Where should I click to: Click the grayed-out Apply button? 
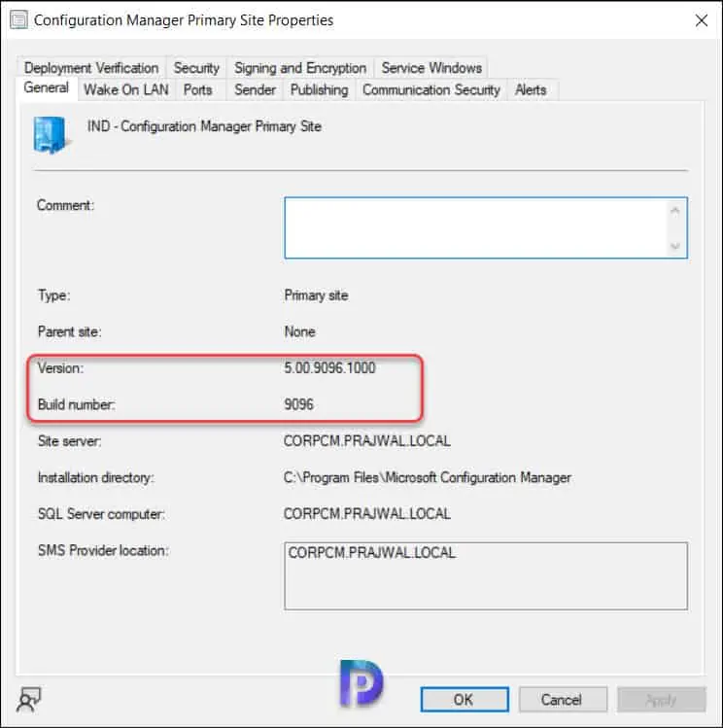pos(661,699)
